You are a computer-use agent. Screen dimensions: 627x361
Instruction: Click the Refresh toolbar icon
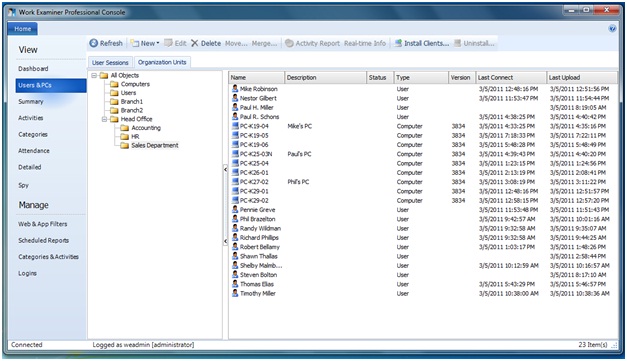click(94, 43)
